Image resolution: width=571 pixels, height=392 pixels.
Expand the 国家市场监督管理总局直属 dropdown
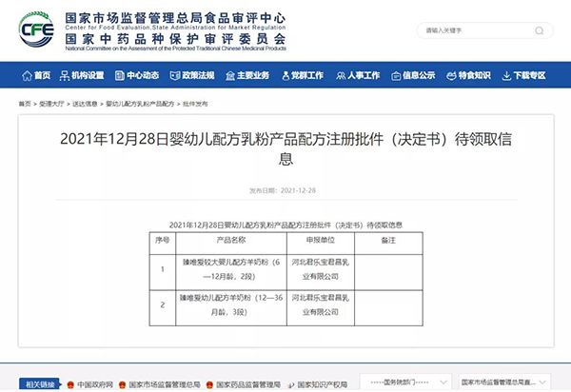coord(504,382)
